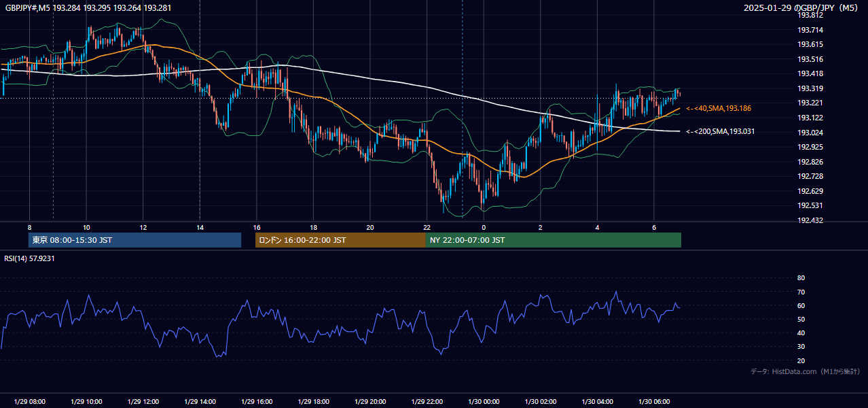Click RSI scale value 70
This screenshot has width=868, height=408.
[801, 292]
